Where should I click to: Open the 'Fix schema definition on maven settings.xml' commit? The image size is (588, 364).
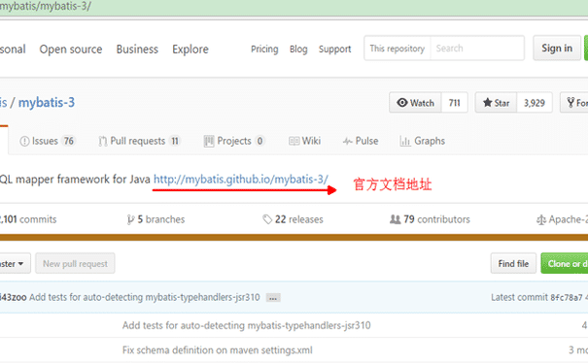coord(218,350)
